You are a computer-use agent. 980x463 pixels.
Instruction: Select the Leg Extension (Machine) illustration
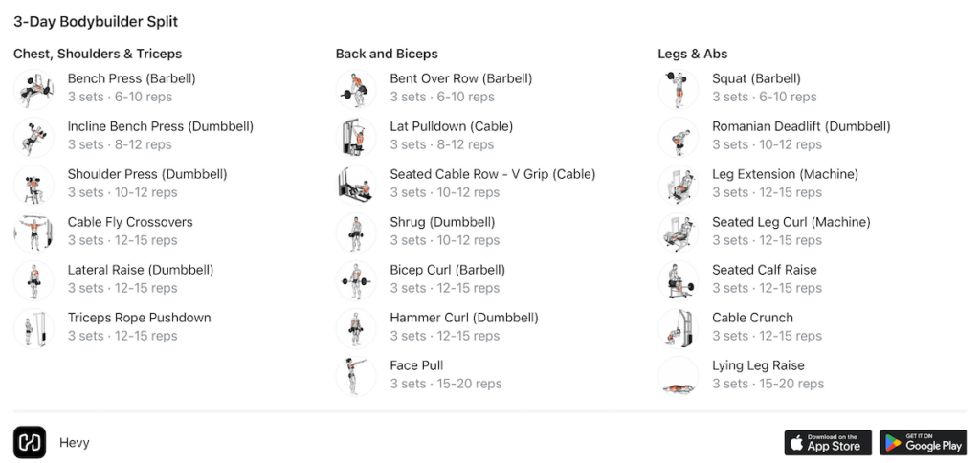click(679, 185)
